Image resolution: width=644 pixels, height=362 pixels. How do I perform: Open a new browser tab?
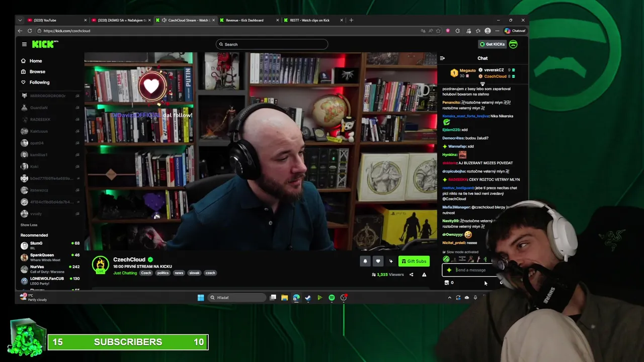351,20
